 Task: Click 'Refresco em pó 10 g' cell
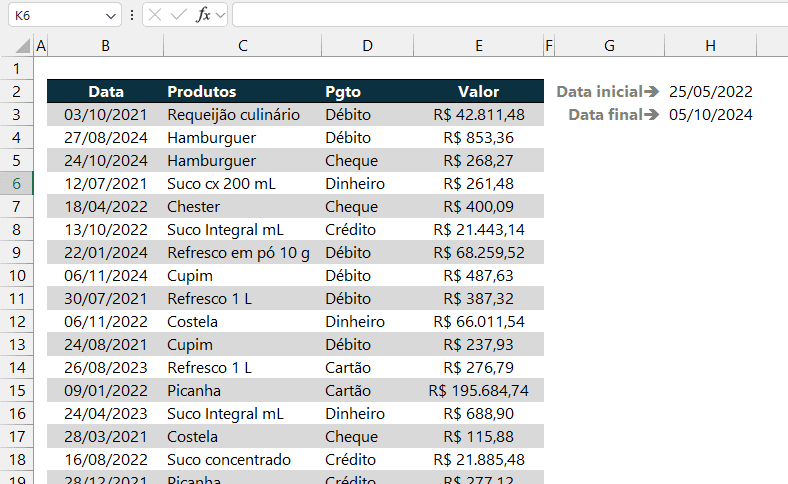point(243,252)
